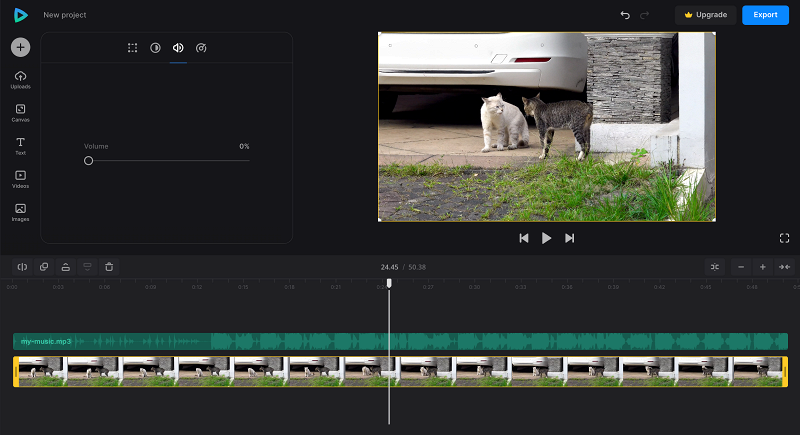Fit timeline to screen
Viewport: 800px width, 435px height.
pos(784,267)
